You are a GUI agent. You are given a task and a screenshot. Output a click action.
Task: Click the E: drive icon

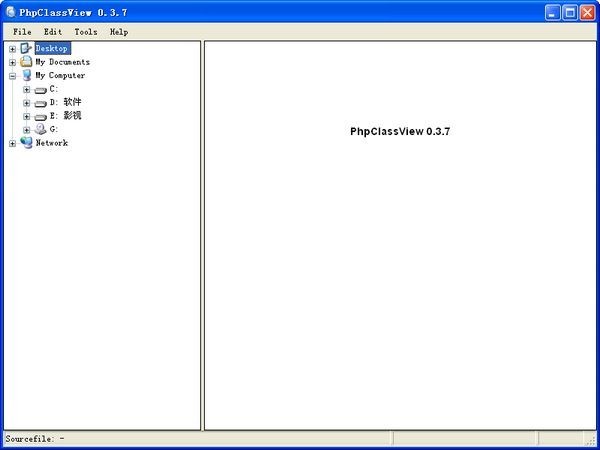(40, 117)
